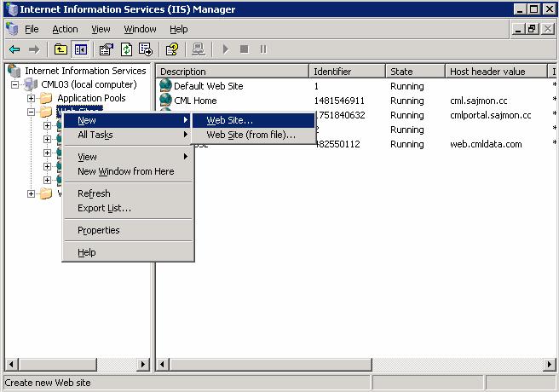559x392 pixels.
Task: Click the tree pane horizontal scrollbar thumb
Action: tap(57, 364)
